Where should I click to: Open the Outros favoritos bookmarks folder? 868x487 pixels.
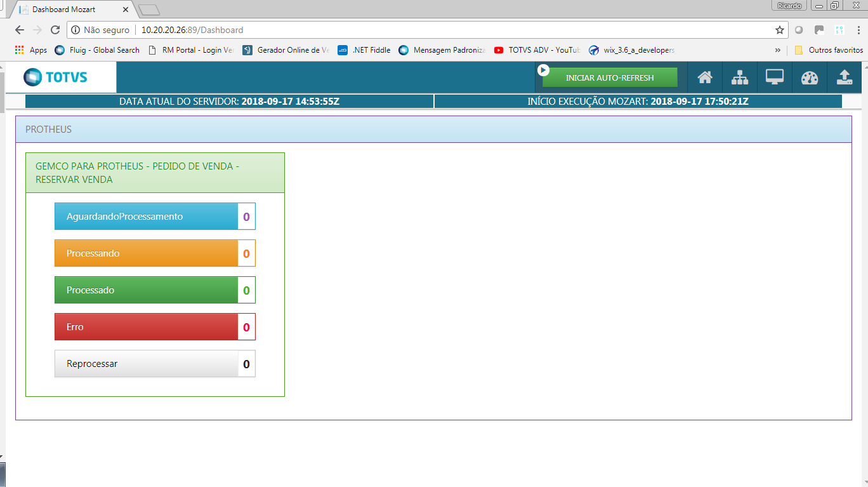click(x=829, y=50)
